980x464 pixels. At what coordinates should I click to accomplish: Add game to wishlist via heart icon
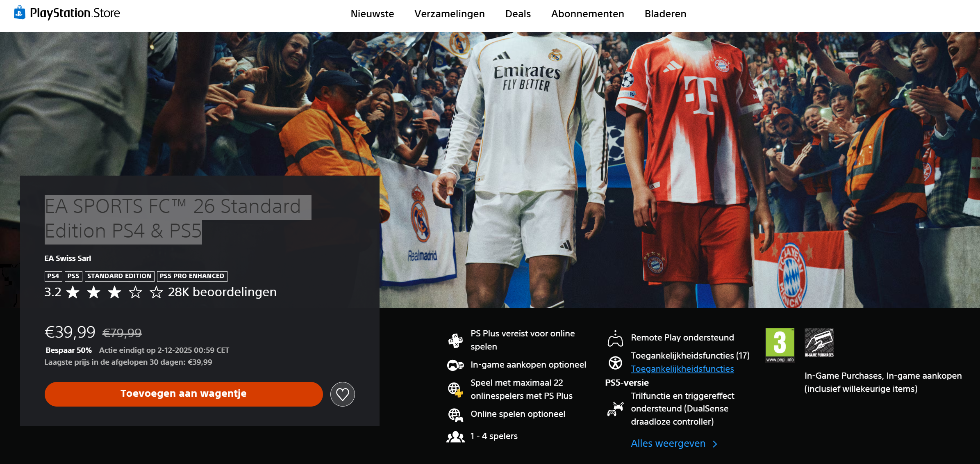[x=343, y=394]
